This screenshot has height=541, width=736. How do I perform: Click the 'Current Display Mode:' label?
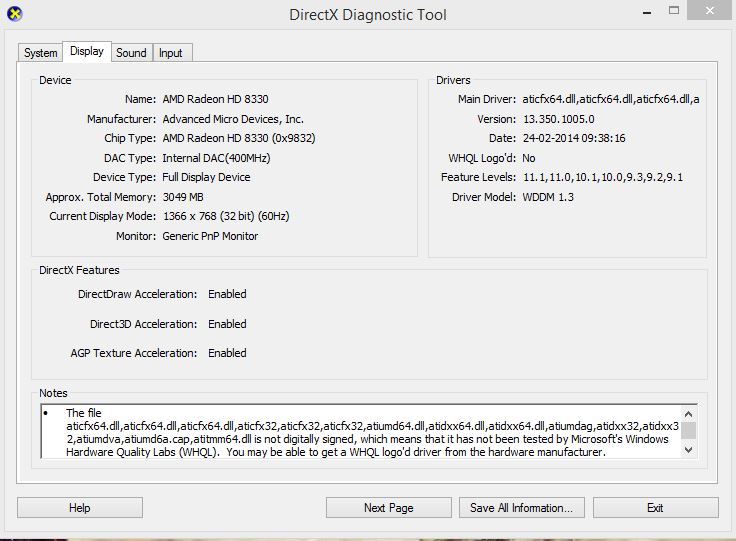pos(102,216)
